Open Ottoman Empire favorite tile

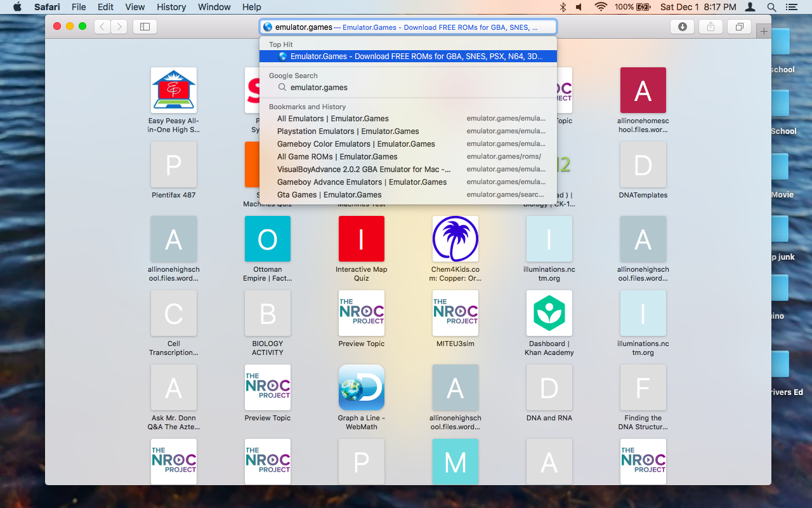pyautogui.click(x=268, y=239)
